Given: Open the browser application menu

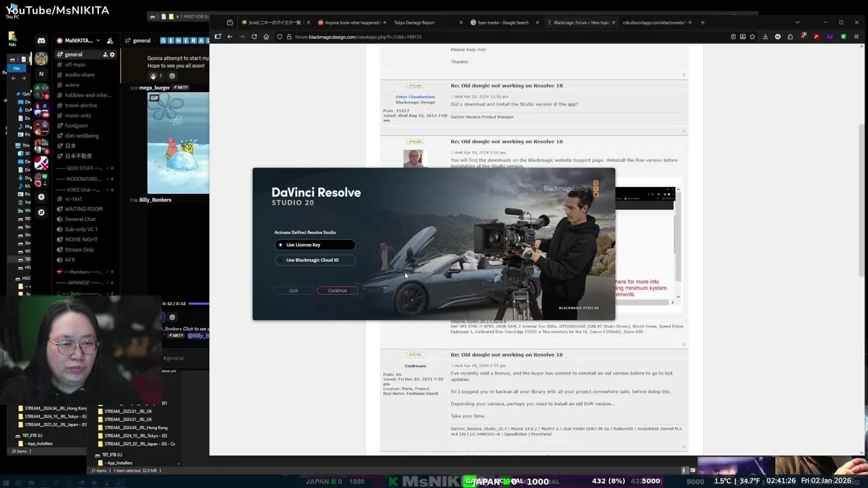Looking at the screenshot, I should pyautogui.click(x=856, y=37).
